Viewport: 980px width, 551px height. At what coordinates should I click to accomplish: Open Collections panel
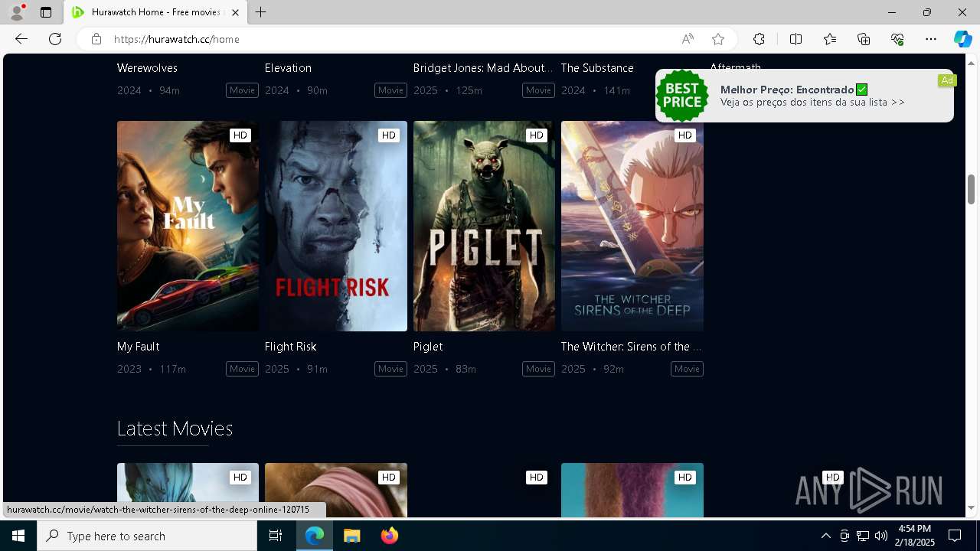(x=864, y=39)
